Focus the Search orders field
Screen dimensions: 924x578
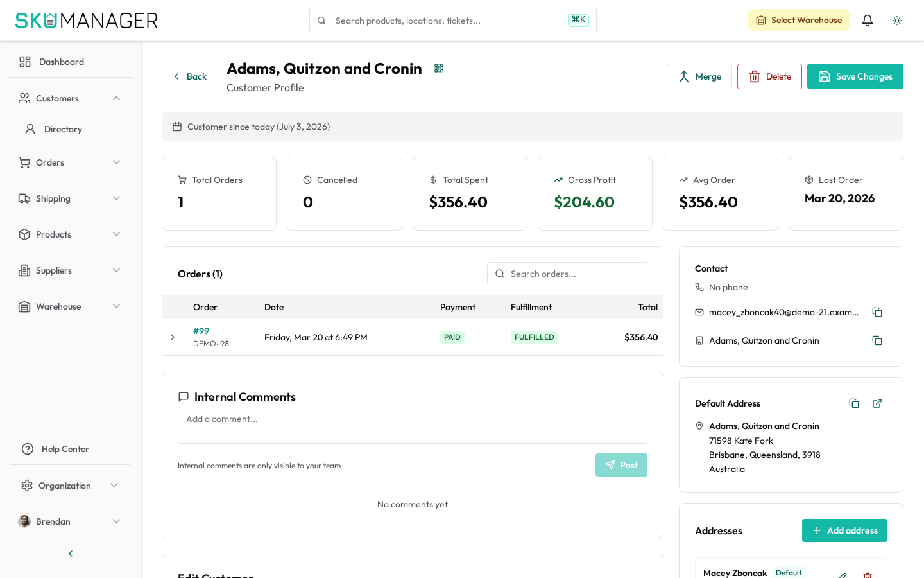[x=567, y=274]
